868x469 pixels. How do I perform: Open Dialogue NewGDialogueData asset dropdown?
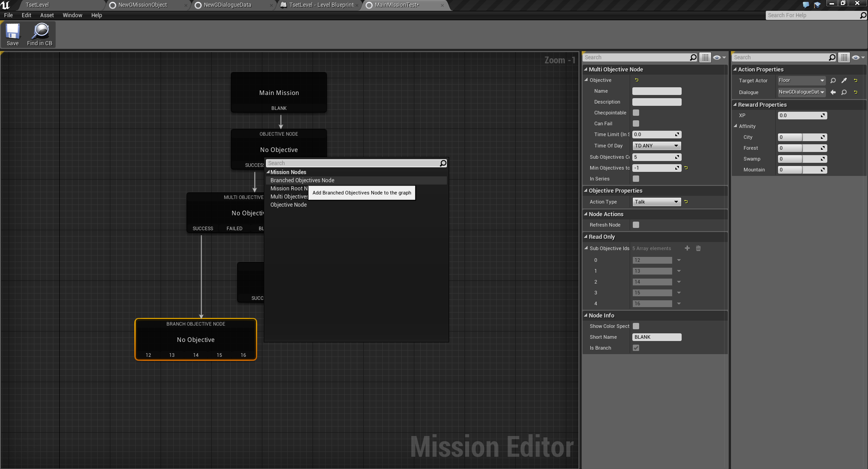(x=802, y=92)
